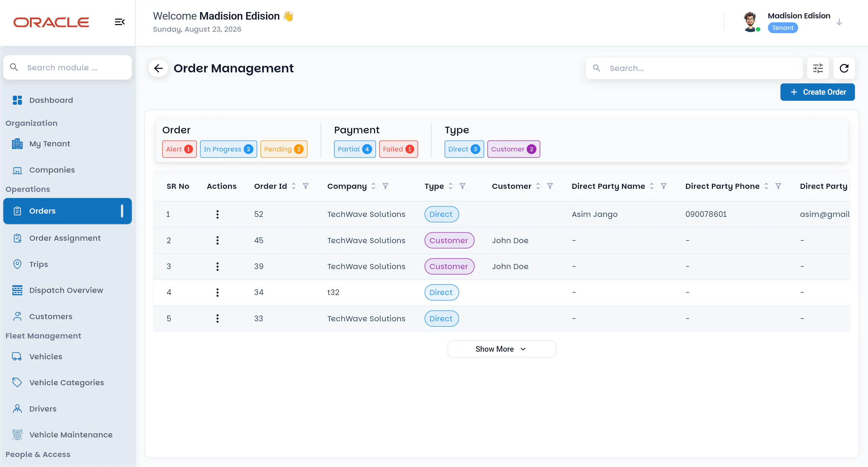Click the Direct tag in order 52 row
The height and width of the screenshot is (467, 868).
click(442, 214)
